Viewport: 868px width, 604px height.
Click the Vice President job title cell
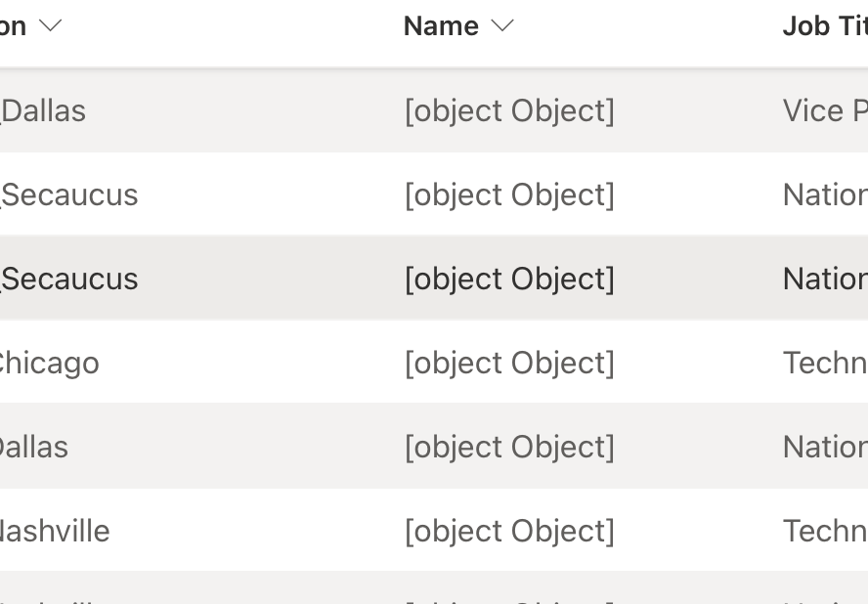pyautogui.click(x=824, y=110)
